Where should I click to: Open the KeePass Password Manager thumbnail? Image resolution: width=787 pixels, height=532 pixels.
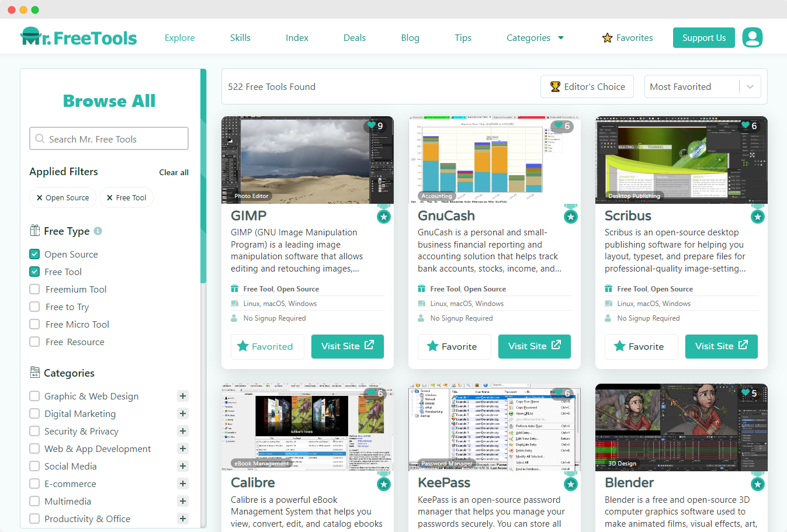pos(494,427)
